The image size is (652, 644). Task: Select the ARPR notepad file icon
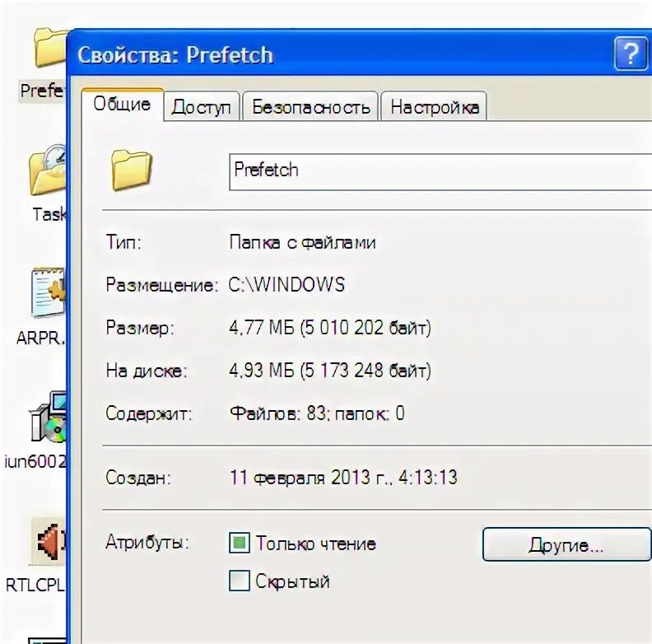48,292
